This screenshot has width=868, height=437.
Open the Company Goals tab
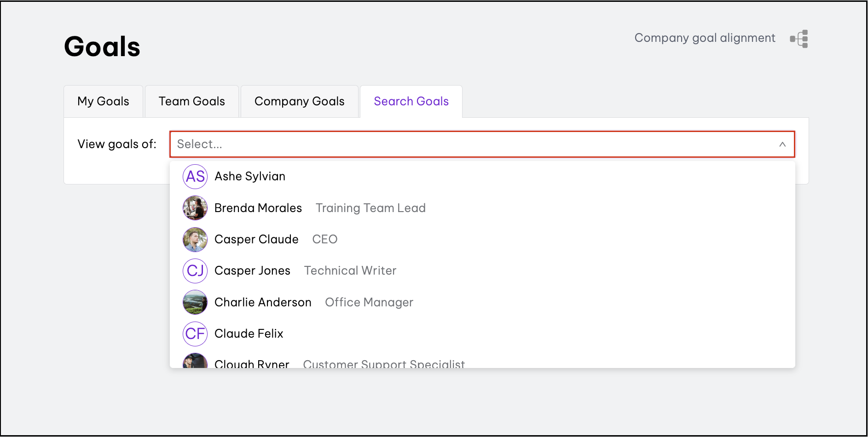(x=300, y=102)
